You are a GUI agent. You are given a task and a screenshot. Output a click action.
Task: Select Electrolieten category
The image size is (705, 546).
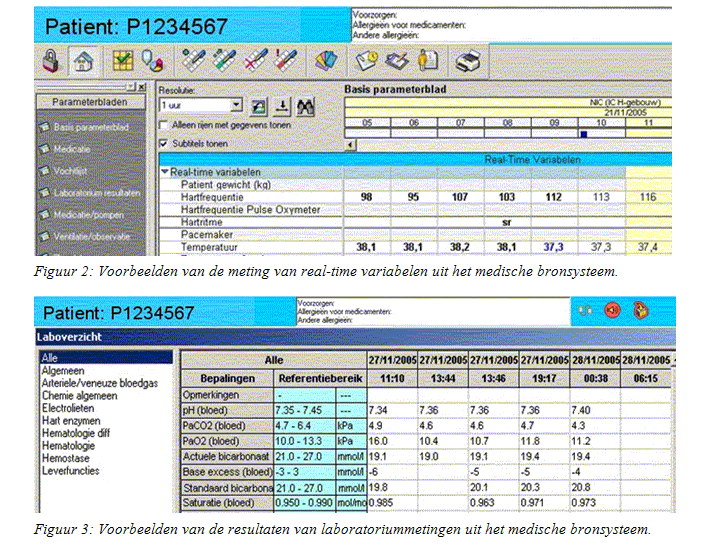point(68,408)
